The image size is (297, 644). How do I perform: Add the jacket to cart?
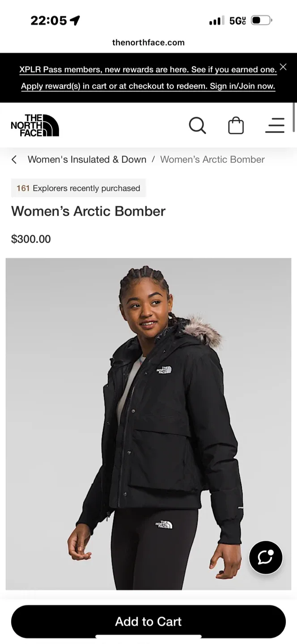tap(148, 622)
